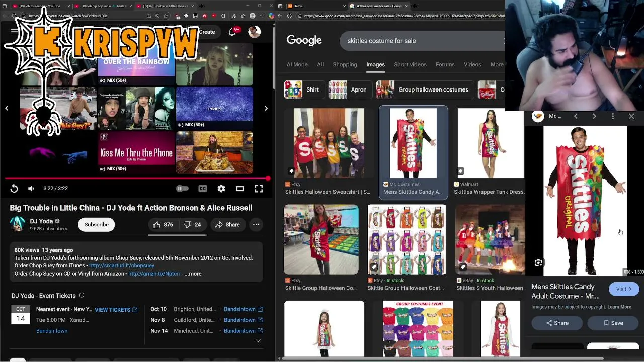This screenshot has width=644, height=362.
Task: Open Learn More copyright link
Action: click(x=619, y=307)
